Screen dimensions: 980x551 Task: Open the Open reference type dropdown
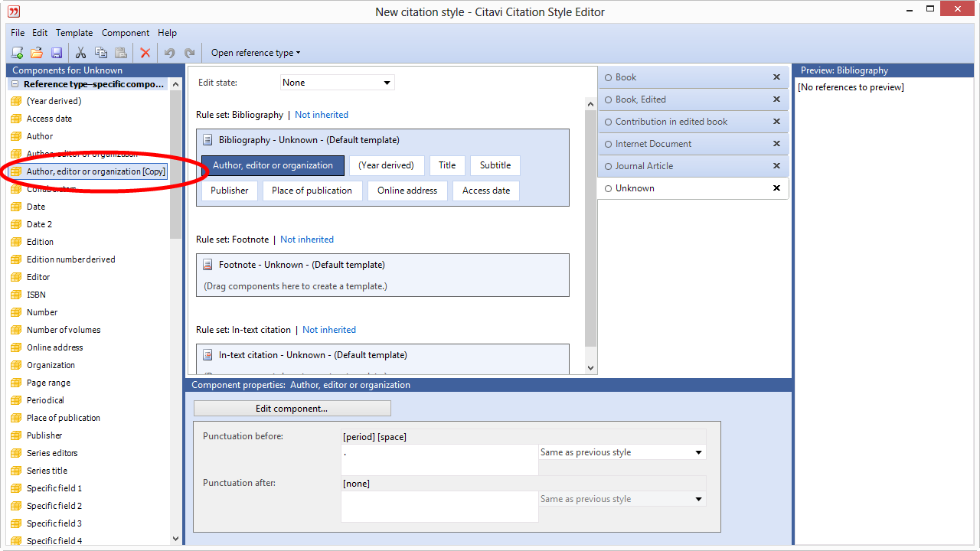256,53
